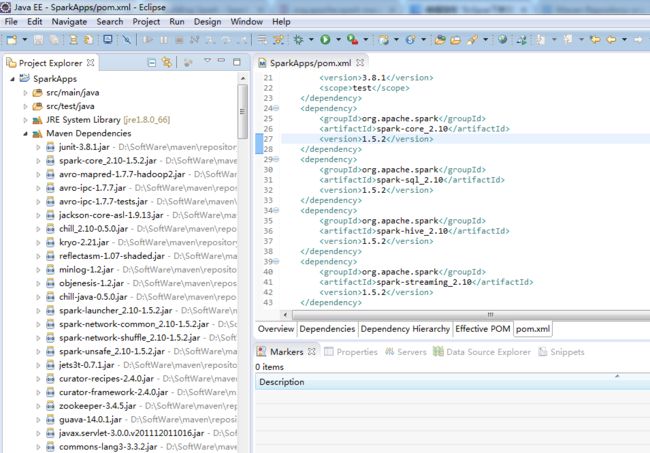Open the Run configurations dropdown arrow
Viewport: 650px width, 453px height.
coord(338,40)
